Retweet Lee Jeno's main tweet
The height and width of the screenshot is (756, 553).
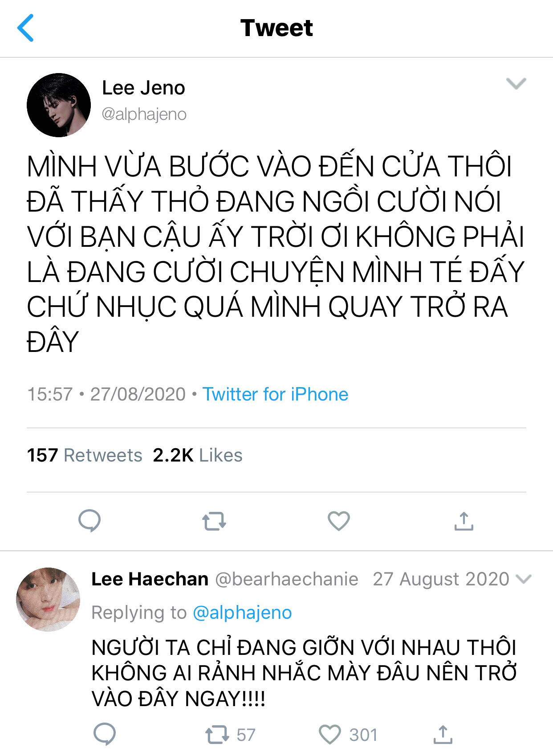(x=214, y=521)
